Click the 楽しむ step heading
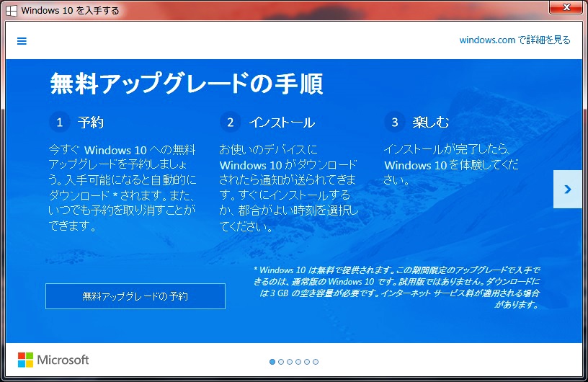This screenshot has height=382, width=588. tap(430, 123)
